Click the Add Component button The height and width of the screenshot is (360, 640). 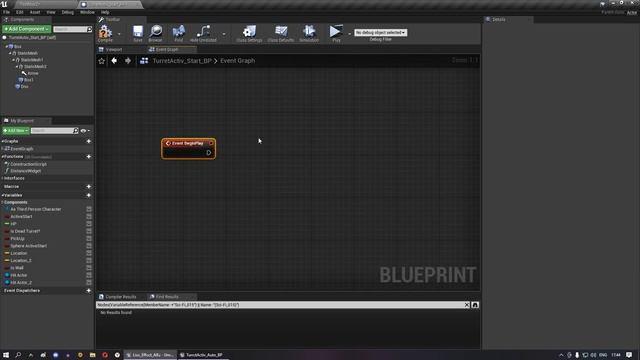click(x=27, y=29)
